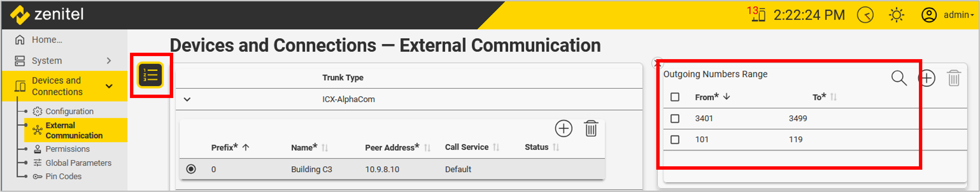Close the Outgoing Numbers Range panel
Screen dimensions: 980x192
coord(657,63)
